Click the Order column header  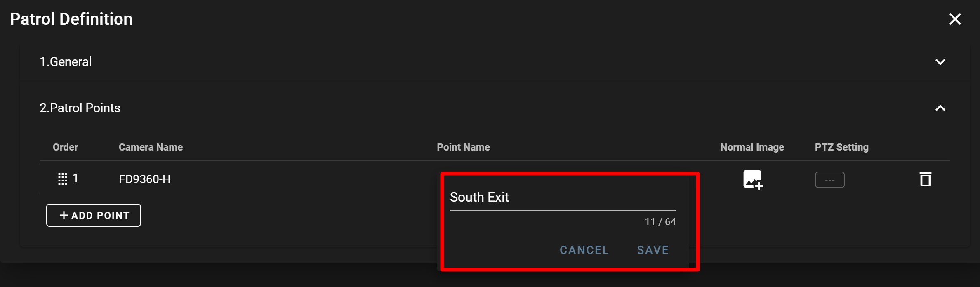(x=65, y=147)
